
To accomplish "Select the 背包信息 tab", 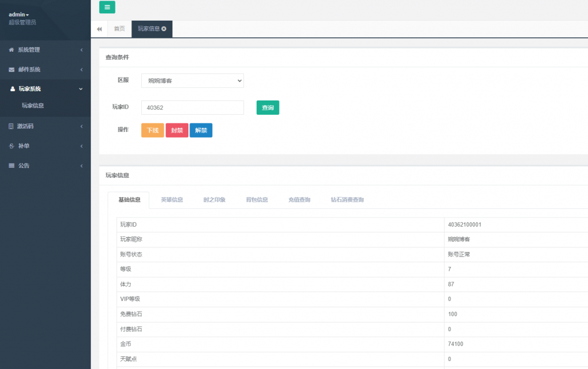I will (x=256, y=199).
